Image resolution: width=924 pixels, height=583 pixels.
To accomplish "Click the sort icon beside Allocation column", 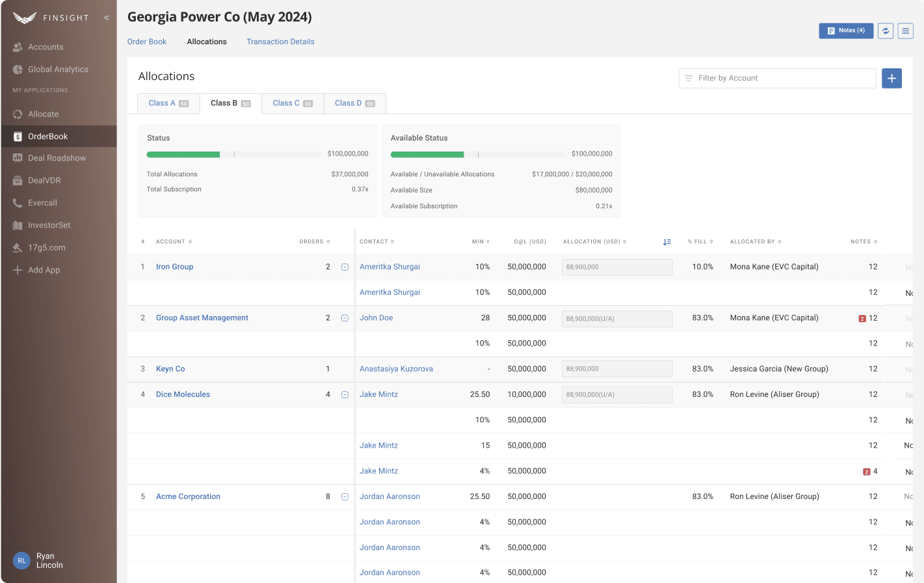I will coord(667,242).
